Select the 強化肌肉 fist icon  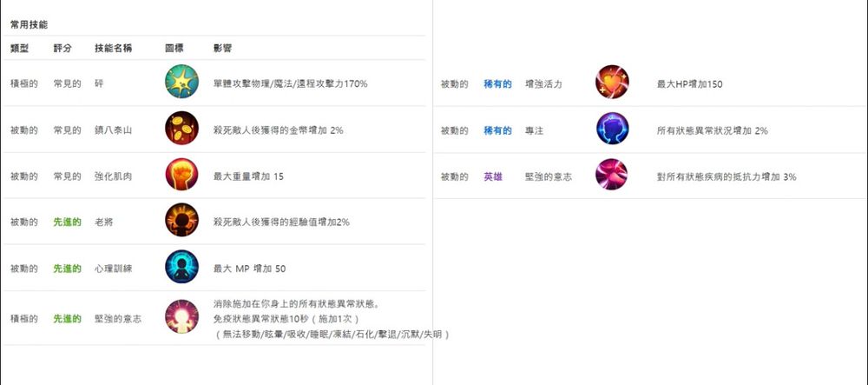coord(181,175)
